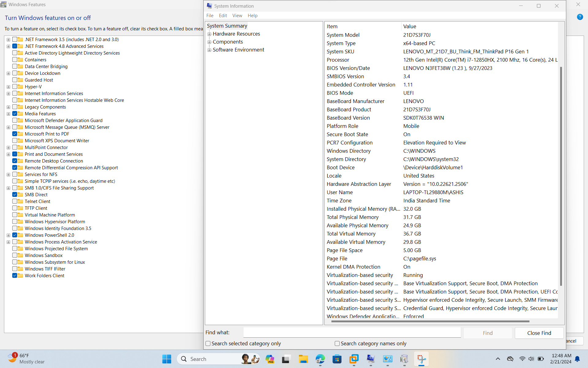Open Task View on the taskbar

click(286, 359)
